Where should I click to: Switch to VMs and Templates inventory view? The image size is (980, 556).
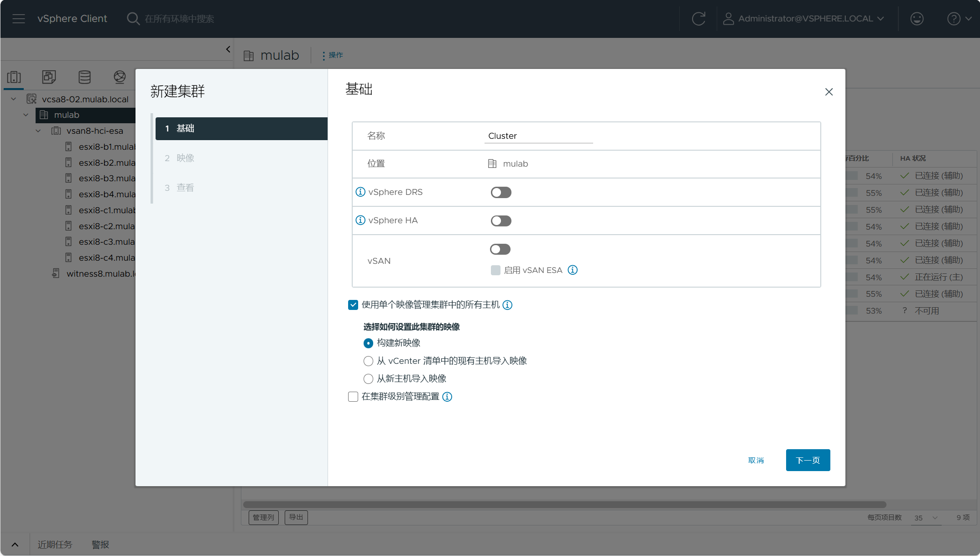tap(49, 77)
